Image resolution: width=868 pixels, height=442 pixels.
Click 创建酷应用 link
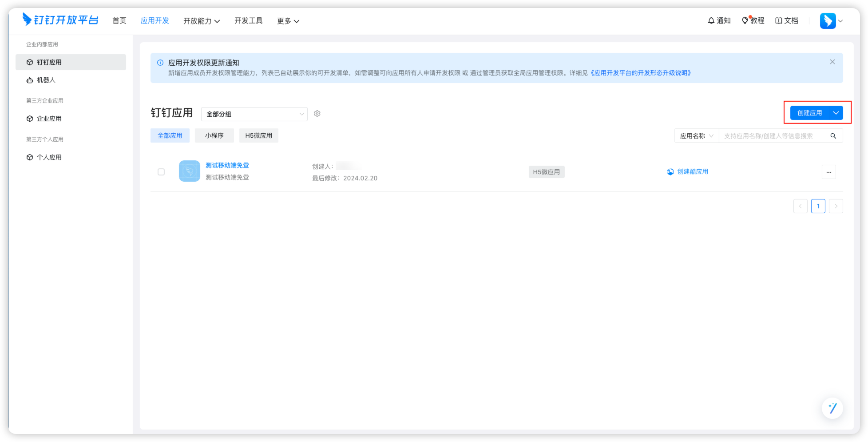[x=688, y=171]
